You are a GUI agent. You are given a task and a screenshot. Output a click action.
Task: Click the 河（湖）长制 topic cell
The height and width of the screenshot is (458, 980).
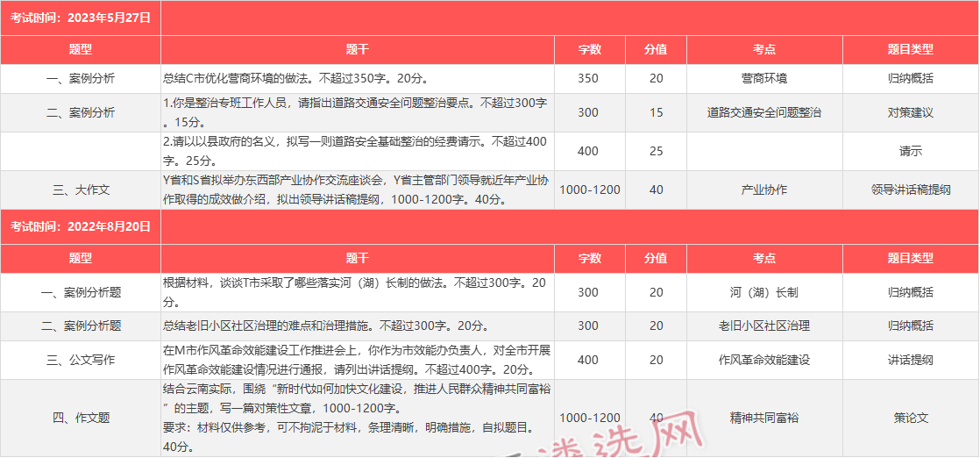pos(763,292)
